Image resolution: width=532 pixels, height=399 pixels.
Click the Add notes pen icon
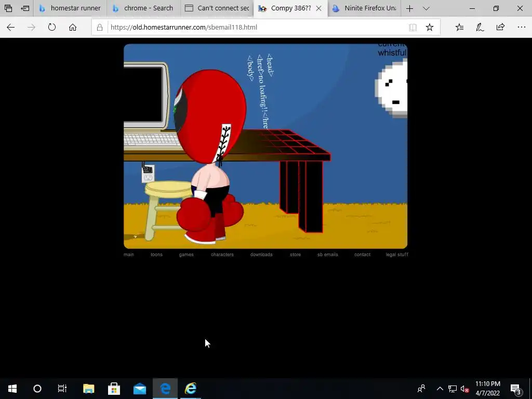[480, 27]
